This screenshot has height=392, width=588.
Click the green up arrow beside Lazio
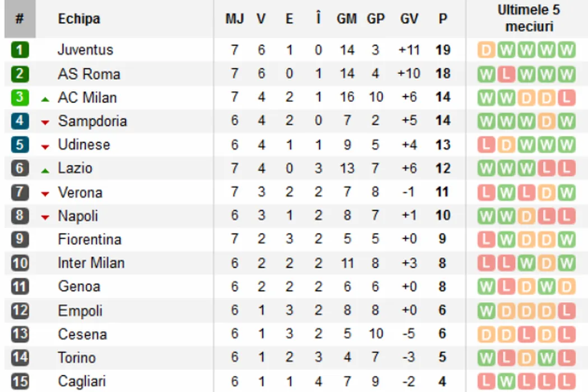(45, 170)
